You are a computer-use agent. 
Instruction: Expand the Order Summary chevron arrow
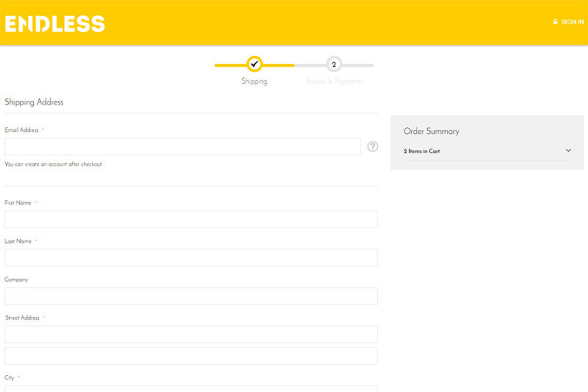coord(568,150)
